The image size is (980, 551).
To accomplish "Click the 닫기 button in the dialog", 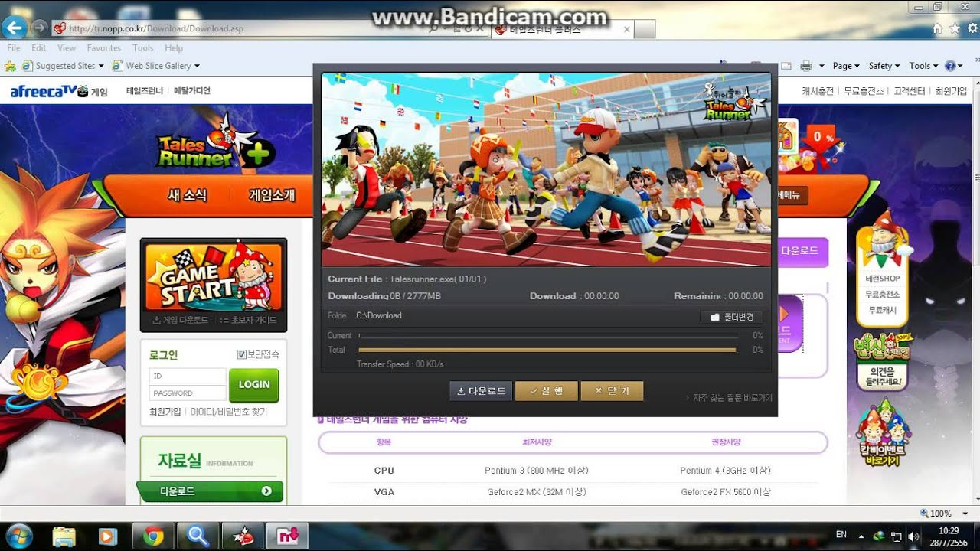I will (612, 391).
